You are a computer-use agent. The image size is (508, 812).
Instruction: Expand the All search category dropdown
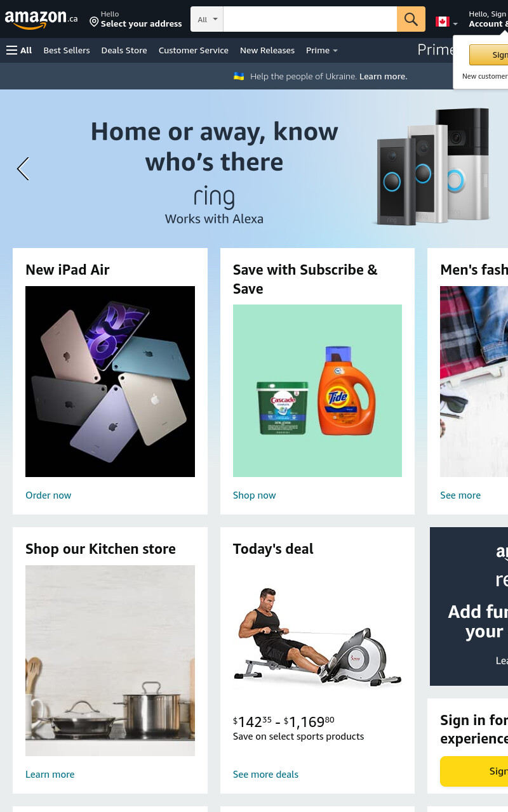[207, 19]
